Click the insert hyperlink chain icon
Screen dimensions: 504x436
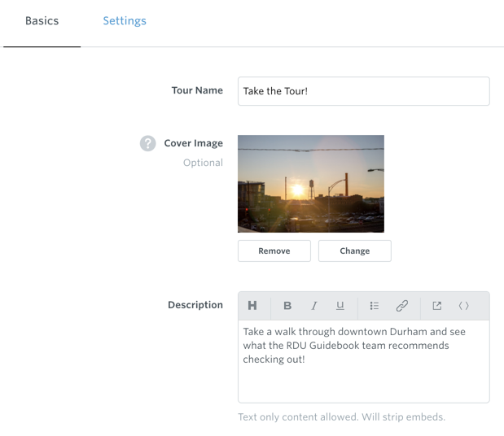point(401,306)
